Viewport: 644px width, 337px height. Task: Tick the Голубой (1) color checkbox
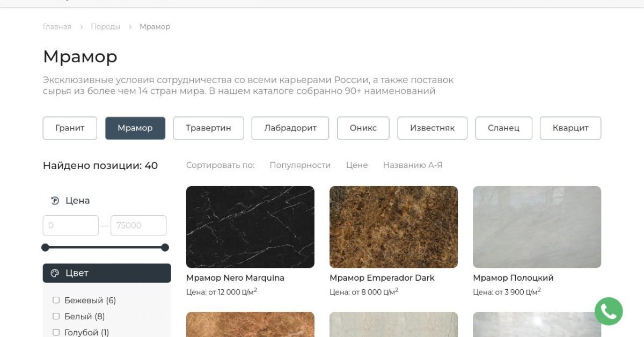[x=56, y=332]
